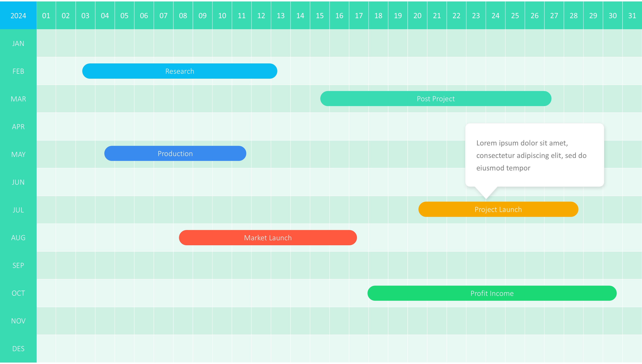
Task: Click the FEB month label
Action: point(18,71)
